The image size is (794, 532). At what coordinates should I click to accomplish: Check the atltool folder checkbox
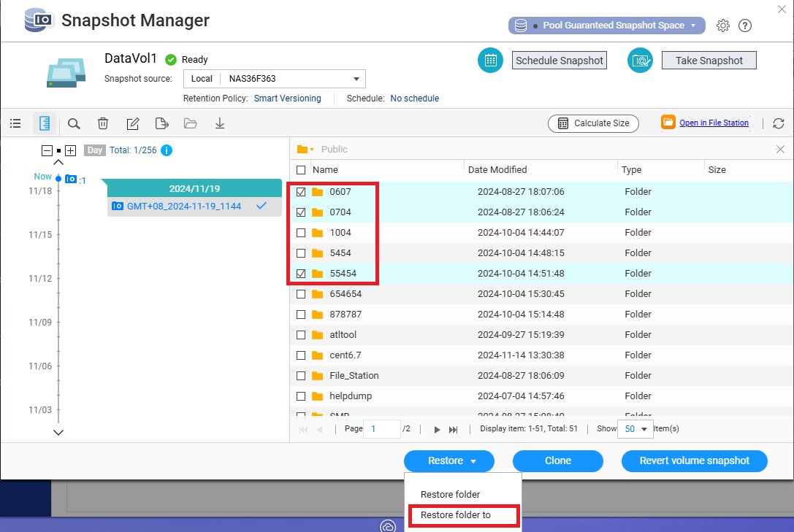coord(301,335)
